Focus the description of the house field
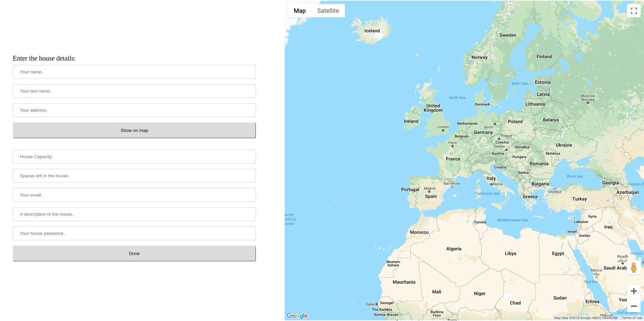 [x=134, y=214]
